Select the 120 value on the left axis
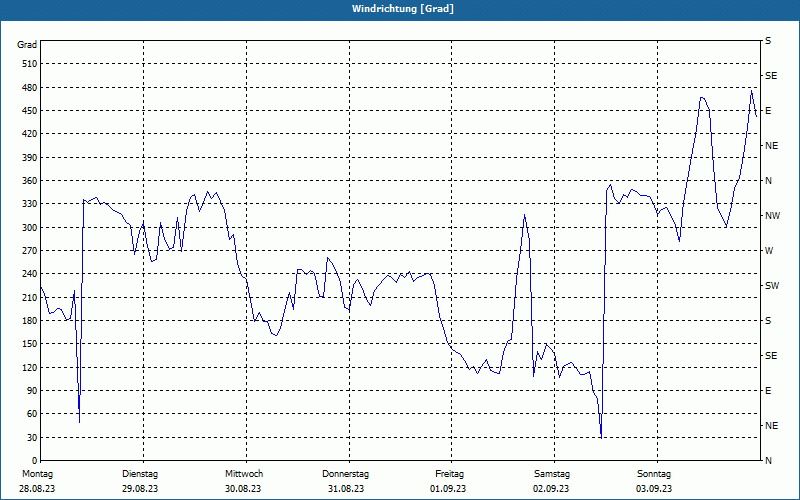 pyautogui.click(x=30, y=367)
